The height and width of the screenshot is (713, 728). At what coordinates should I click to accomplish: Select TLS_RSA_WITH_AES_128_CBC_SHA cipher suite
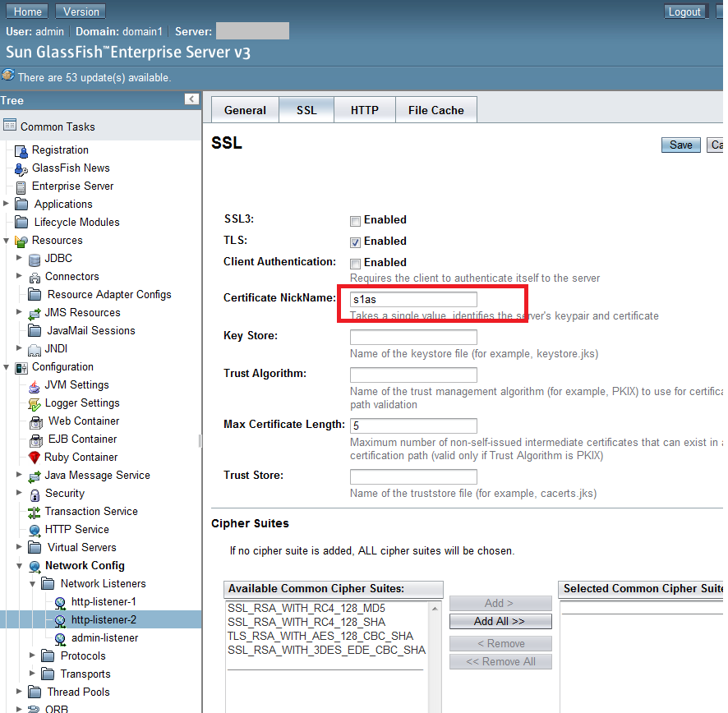(320, 636)
